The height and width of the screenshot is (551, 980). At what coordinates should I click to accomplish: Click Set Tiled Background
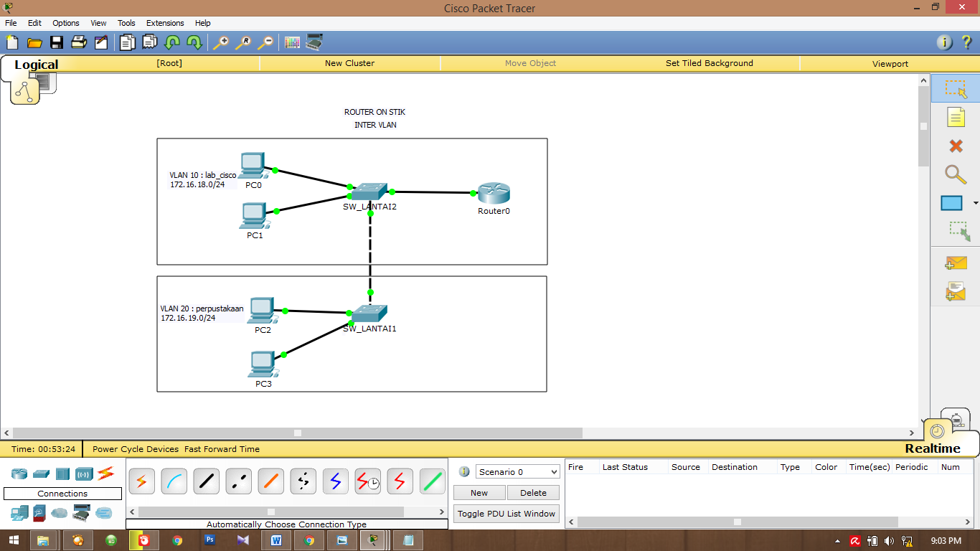[x=709, y=63]
